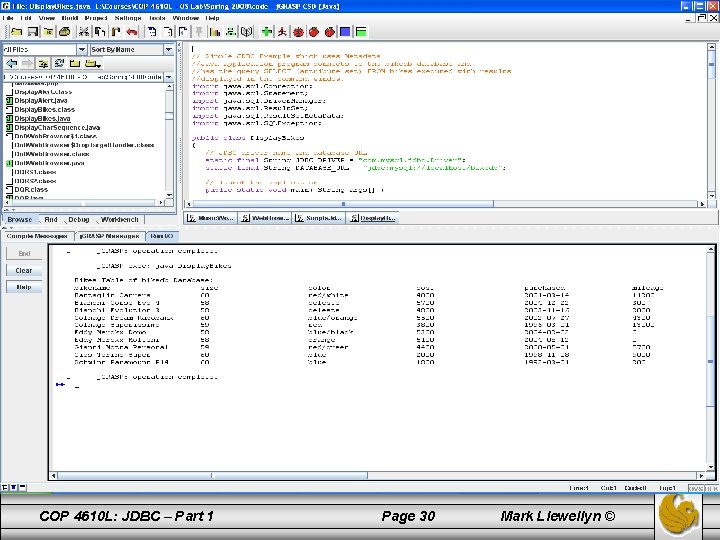Click the ladybug Debug icon in toolbar
The height and width of the screenshot is (540, 720).
pyautogui.click(x=299, y=32)
